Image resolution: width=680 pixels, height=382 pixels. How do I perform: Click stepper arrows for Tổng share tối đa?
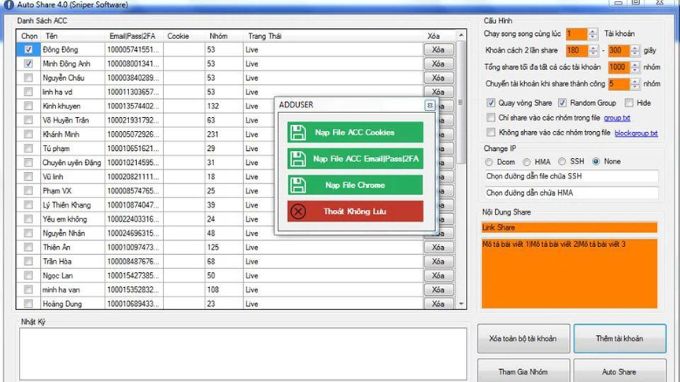pyautogui.click(x=635, y=67)
